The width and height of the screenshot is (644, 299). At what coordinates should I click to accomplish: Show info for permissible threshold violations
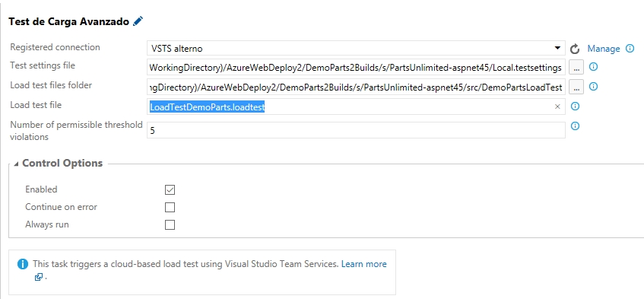[576, 126]
